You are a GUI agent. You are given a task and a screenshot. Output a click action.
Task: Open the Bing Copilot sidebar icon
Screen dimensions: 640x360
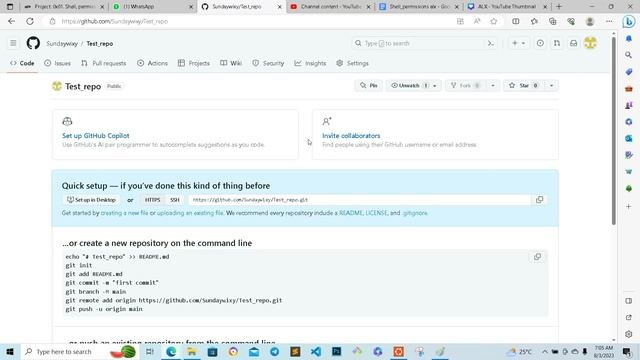629,22
